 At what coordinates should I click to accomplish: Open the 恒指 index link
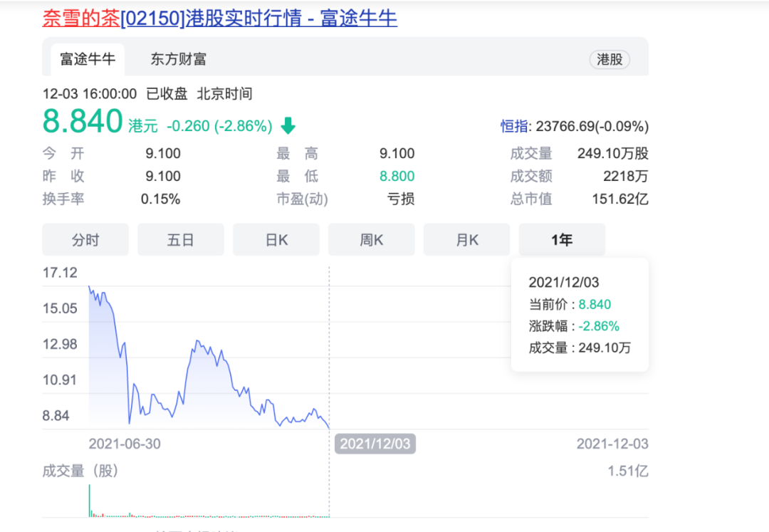[x=514, y=126]
